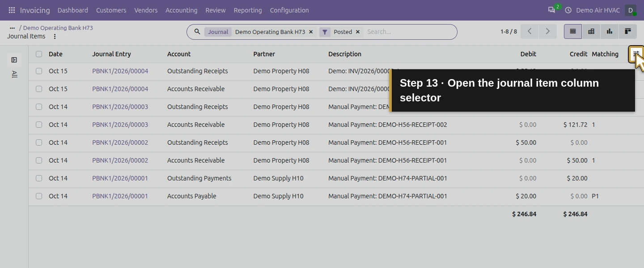Go to previous page of records
Screen dimensions: 644x268
[x=530, y=31]
